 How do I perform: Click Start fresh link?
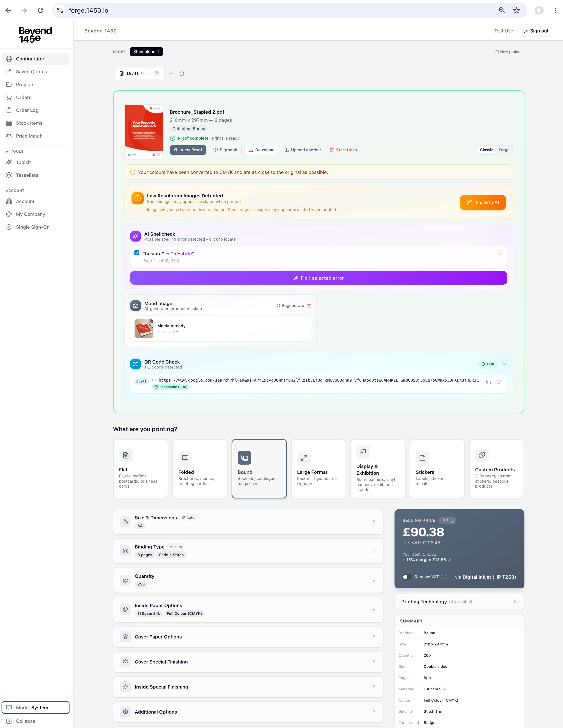[343, 150]
